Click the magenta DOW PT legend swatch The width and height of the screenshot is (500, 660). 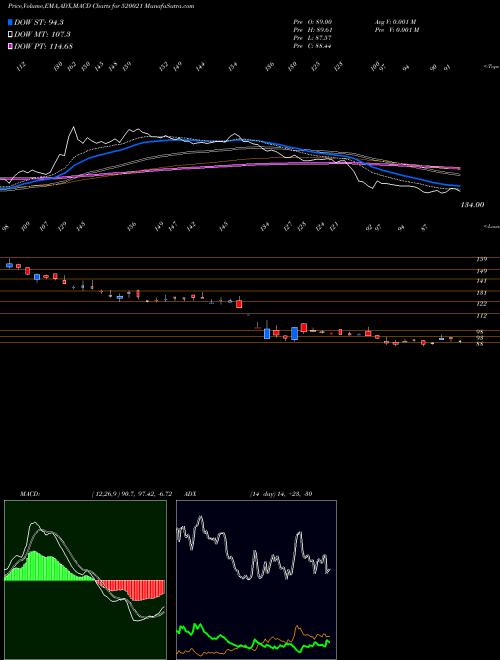pos(10,46)
